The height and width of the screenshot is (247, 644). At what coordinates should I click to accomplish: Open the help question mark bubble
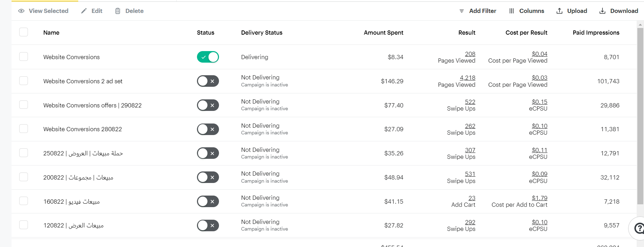[x=638, y=228]
